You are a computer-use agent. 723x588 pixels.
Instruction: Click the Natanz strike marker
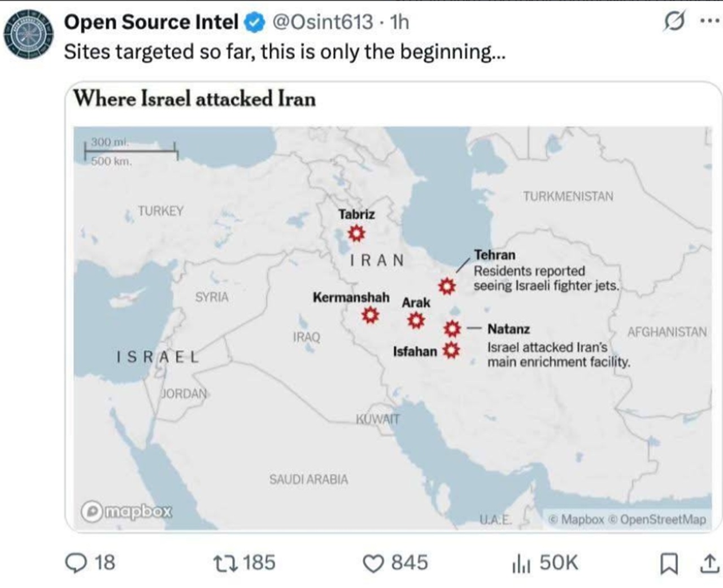(x=452, y=329)
